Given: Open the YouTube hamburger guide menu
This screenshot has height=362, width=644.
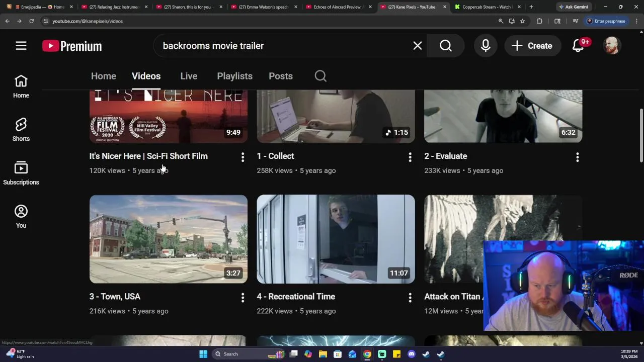Looking at the screenshot, I should pyautogui.click(x=21, y=46).
